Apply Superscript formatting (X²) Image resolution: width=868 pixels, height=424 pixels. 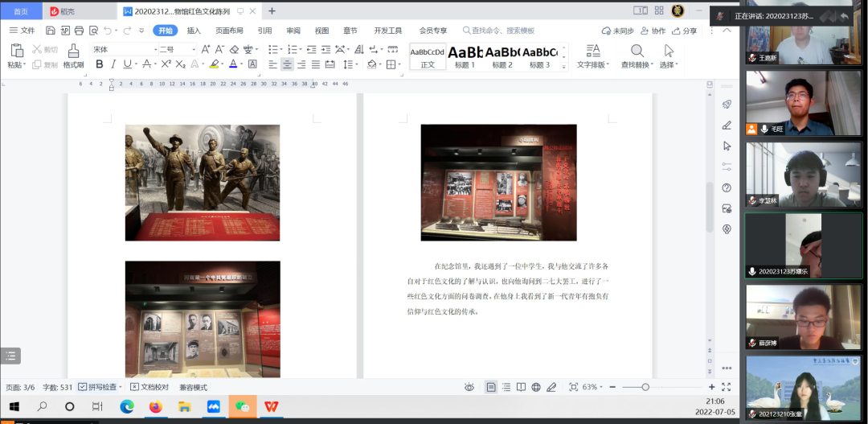(166, 64)
